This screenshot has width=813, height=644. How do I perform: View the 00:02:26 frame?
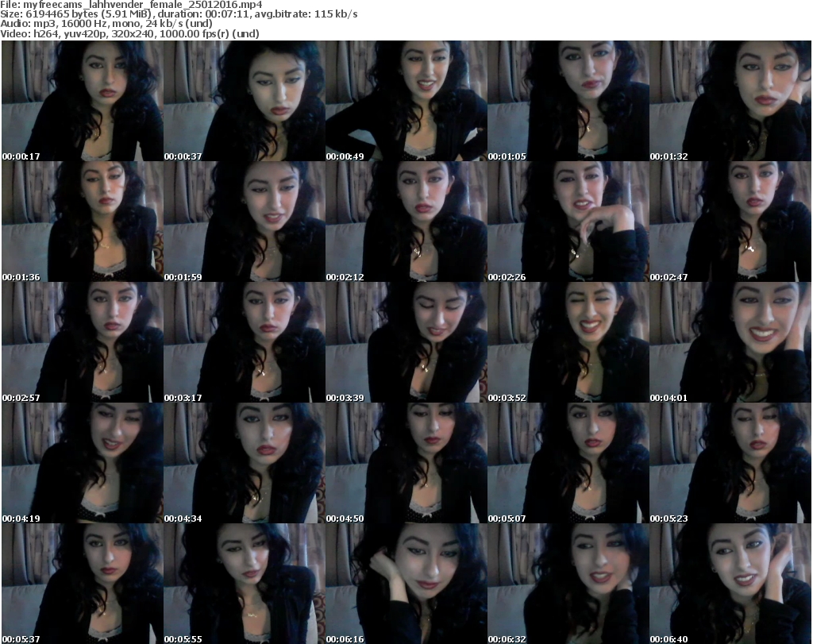[568, 222]
